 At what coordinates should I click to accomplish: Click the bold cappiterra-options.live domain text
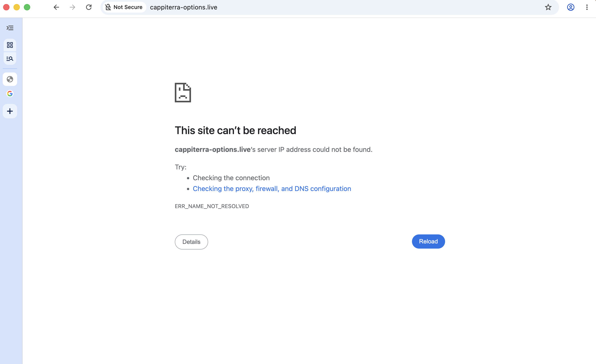click(213, 150)
